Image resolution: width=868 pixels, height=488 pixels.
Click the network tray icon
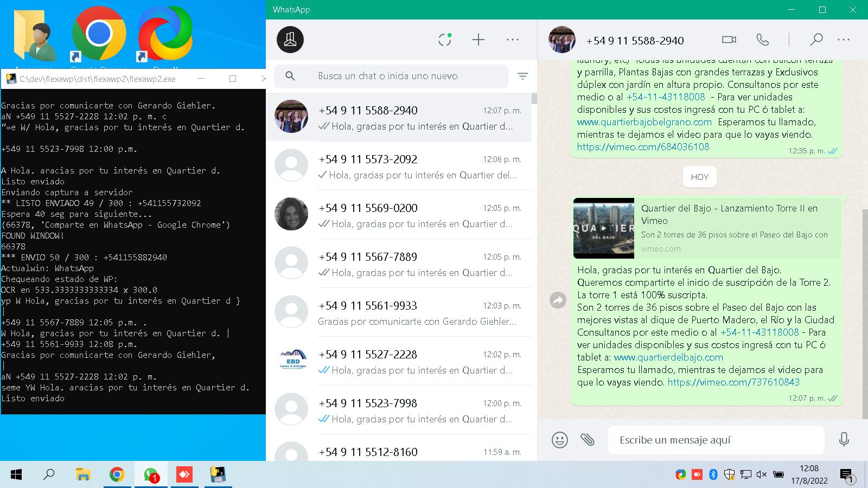(x=746, y=474)
